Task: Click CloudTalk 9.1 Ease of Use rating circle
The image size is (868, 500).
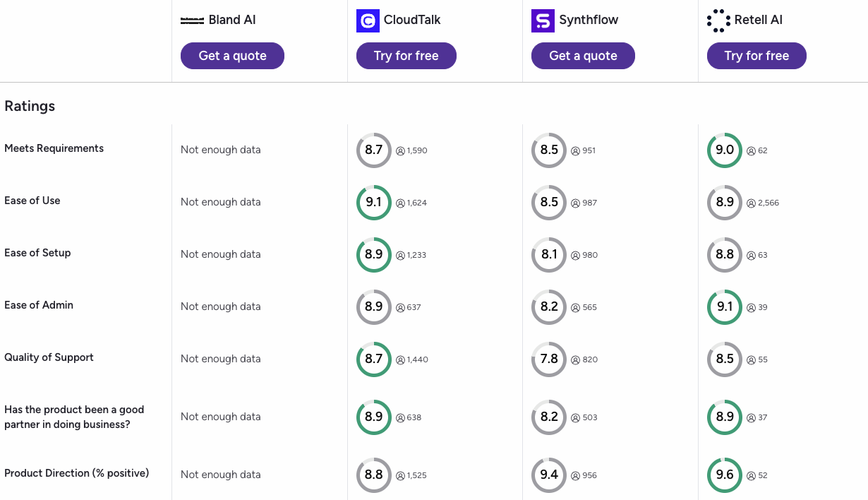Action: (x=373, y=202)
